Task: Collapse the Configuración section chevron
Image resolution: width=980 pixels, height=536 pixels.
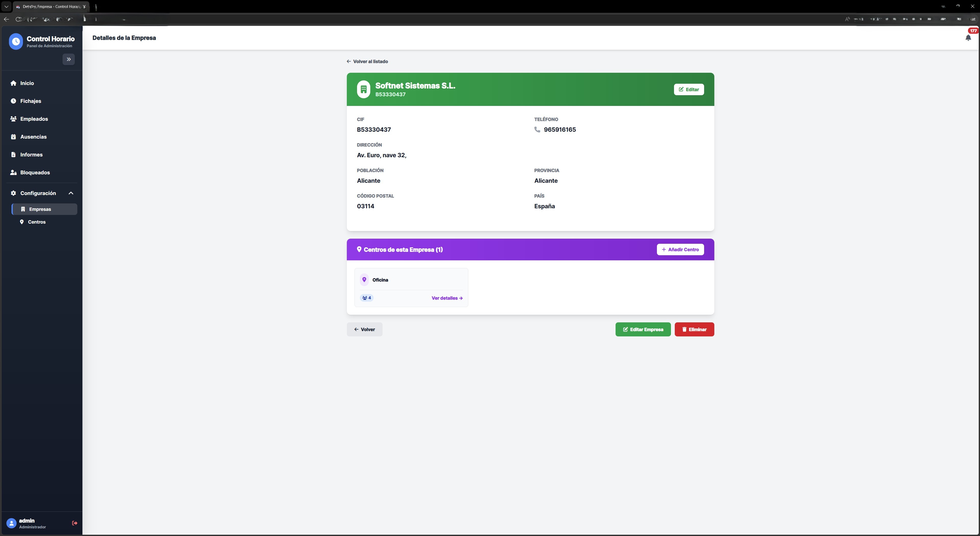Action: (71, 193)
